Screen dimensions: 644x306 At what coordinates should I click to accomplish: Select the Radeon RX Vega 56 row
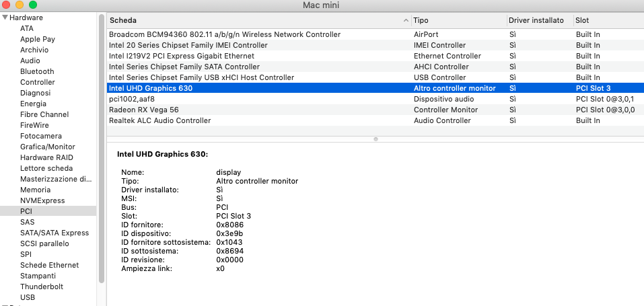coord(375,110)
